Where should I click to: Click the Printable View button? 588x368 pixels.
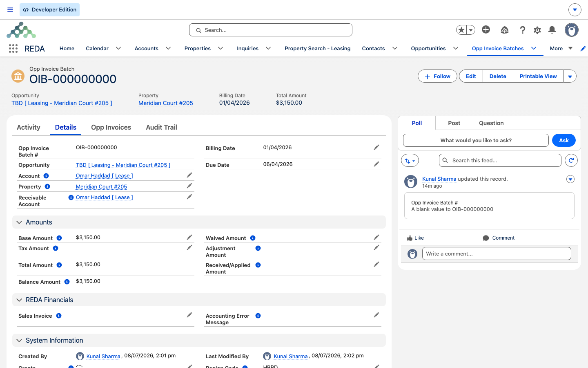(538, 76)
